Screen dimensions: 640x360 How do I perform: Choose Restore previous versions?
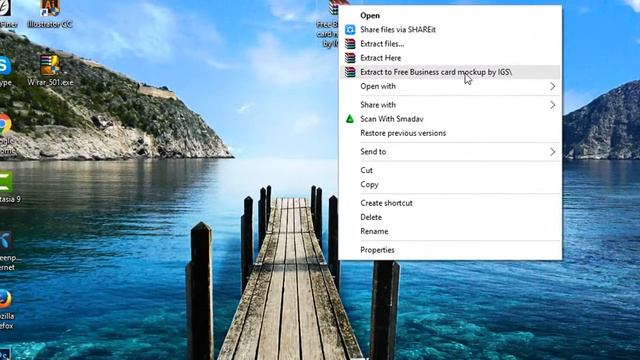pos(450,133)
